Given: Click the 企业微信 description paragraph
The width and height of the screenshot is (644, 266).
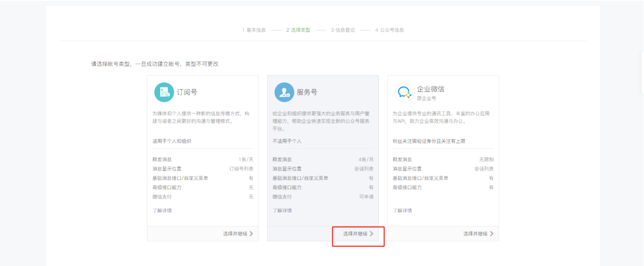Looking at the screenshot, I should click(441, 117).
